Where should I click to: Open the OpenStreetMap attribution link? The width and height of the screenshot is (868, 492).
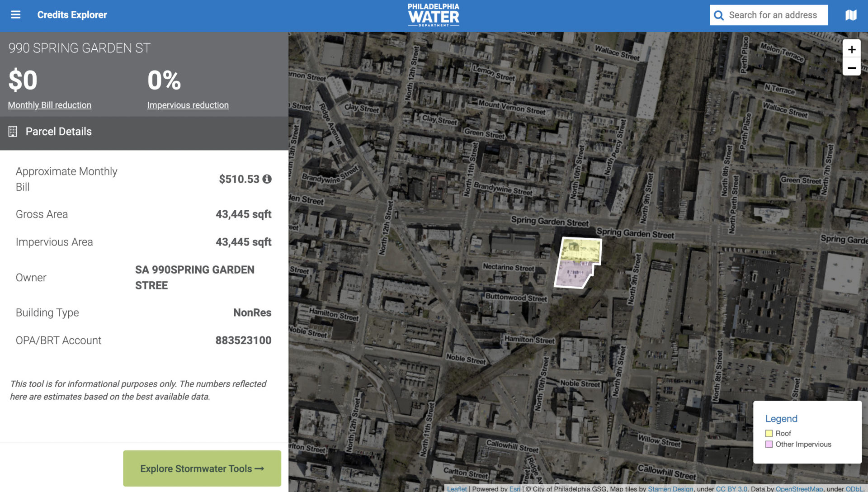click(799, 488)
